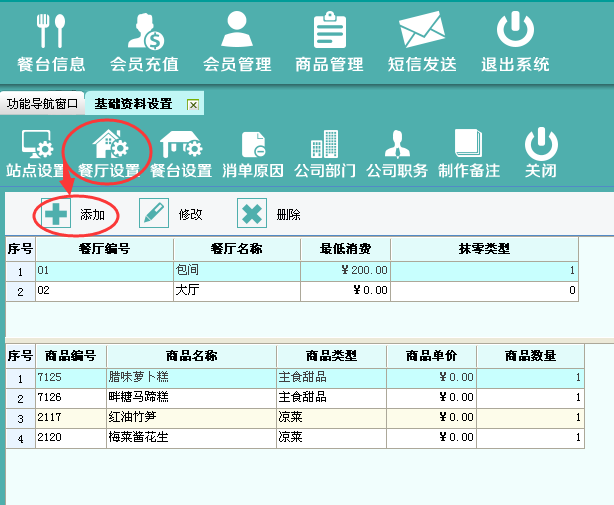Click 关闭 power icon in sub-toolbar
The height and width of the screenshot is (505, 614).
(541, 153)
